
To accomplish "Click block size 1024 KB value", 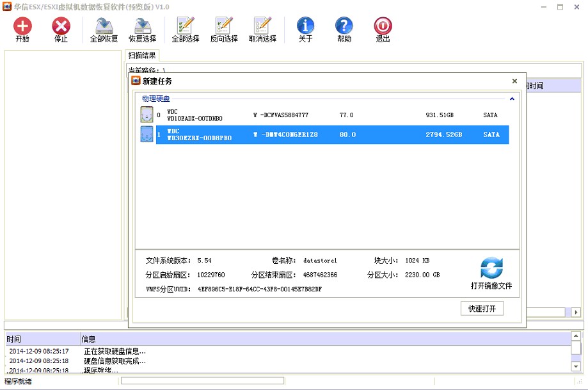I will click(417, 260).
